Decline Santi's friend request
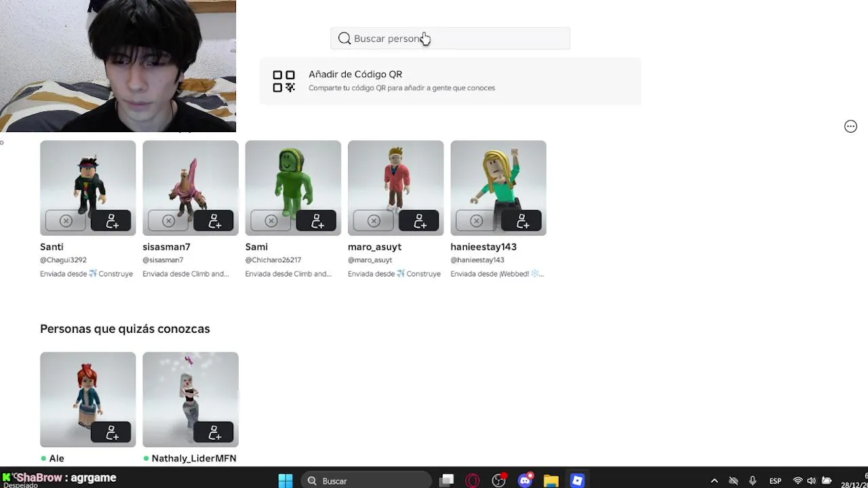The height and width of the screenshot is (488, 868). [x=66, y=221]
